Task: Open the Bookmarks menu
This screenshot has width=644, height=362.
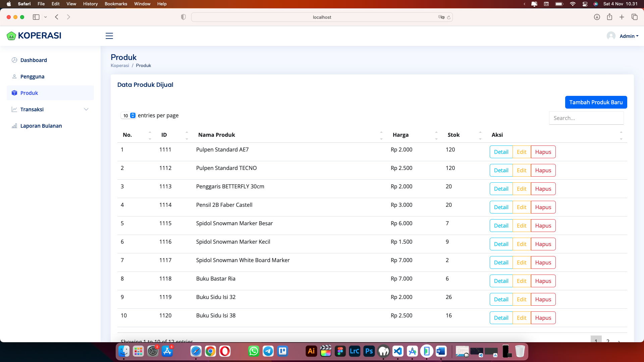Action: click(116, 4)
